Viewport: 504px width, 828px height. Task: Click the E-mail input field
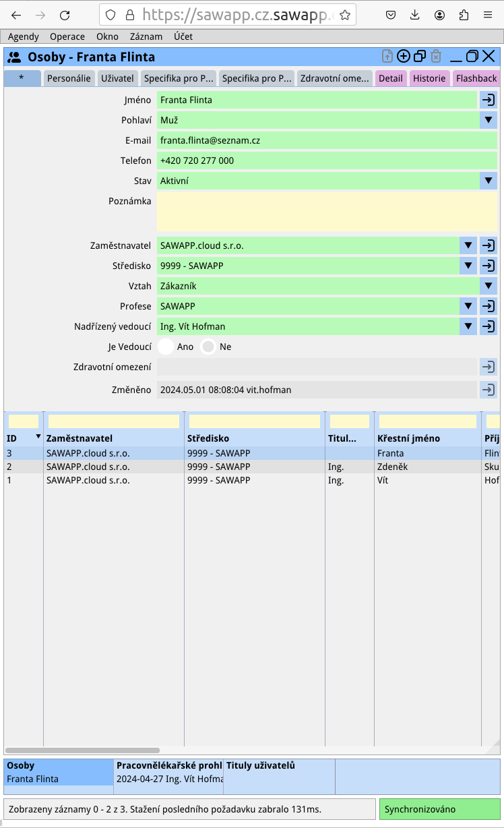pos(327,140)
